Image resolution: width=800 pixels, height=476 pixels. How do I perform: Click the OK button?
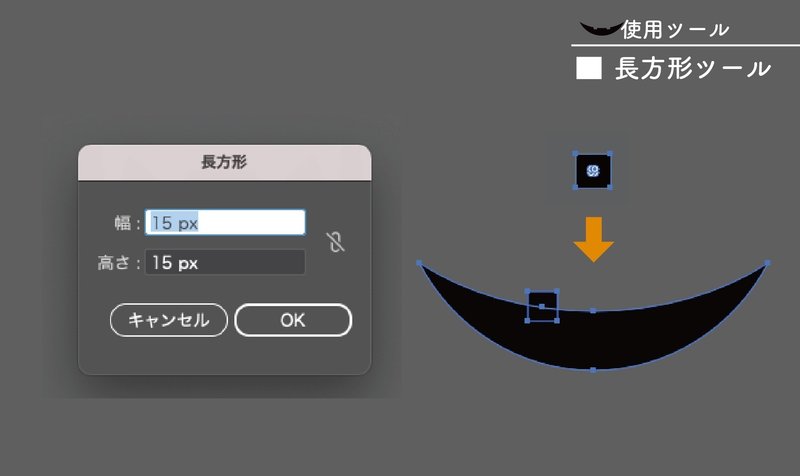tap(293, 320)
